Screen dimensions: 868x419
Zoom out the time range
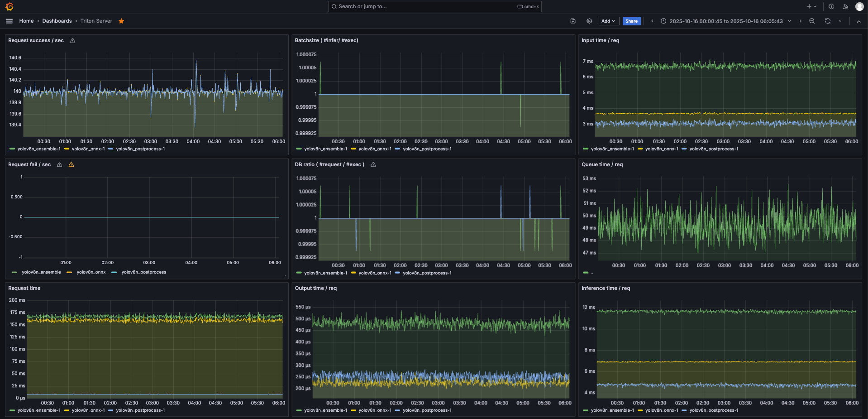click(812, 21)
